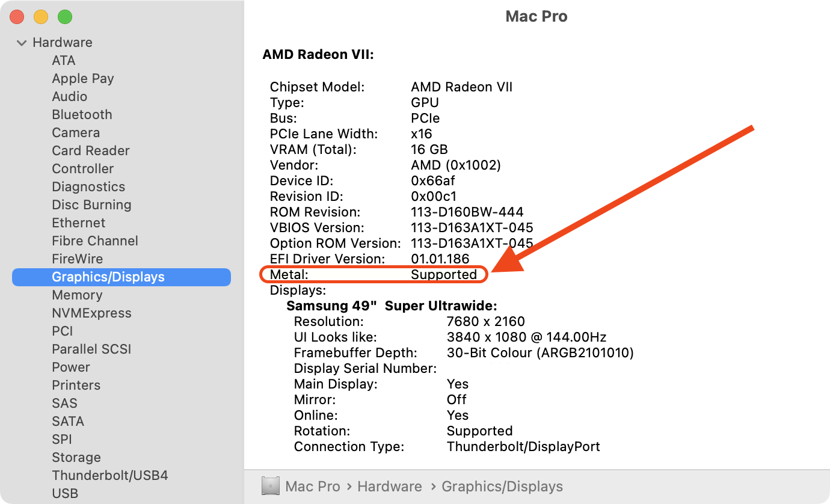Open the Storage section
The width and height of the screenshot is (830, 504).
coord(76,458)
